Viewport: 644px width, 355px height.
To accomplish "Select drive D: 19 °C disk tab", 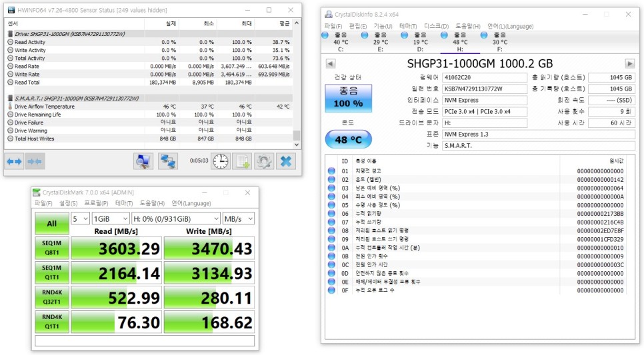I will pyautogui.click(x=420, y=42).
